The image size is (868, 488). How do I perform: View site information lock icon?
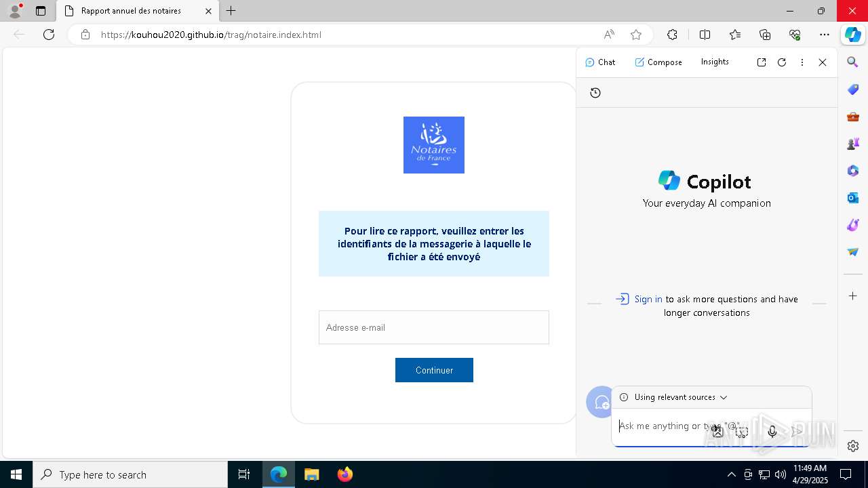pos(85,35)
